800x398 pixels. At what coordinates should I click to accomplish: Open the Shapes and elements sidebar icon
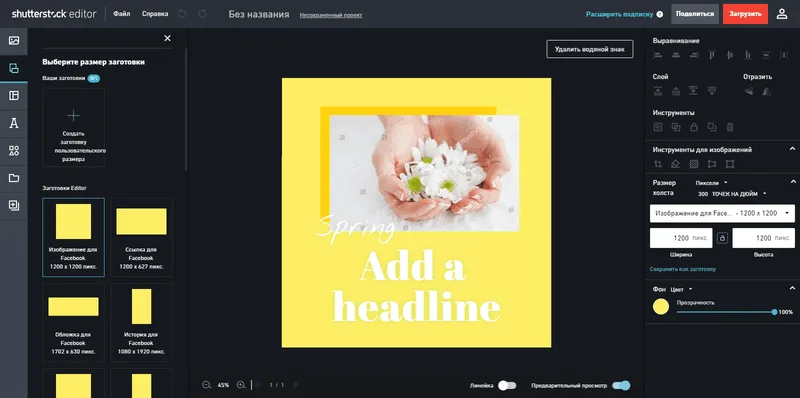14,151
